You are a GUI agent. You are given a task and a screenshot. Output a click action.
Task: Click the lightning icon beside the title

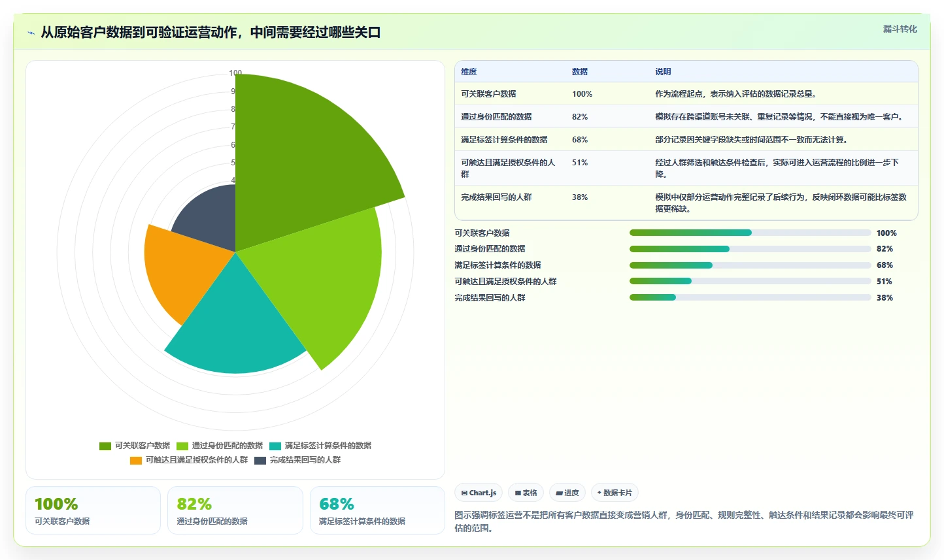(31, 33)
